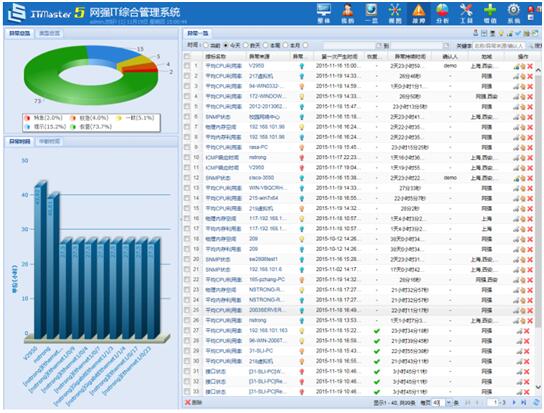544x413 pixels.
Task: Click red X delete icon in row 1
Action: tap(530, 66)
